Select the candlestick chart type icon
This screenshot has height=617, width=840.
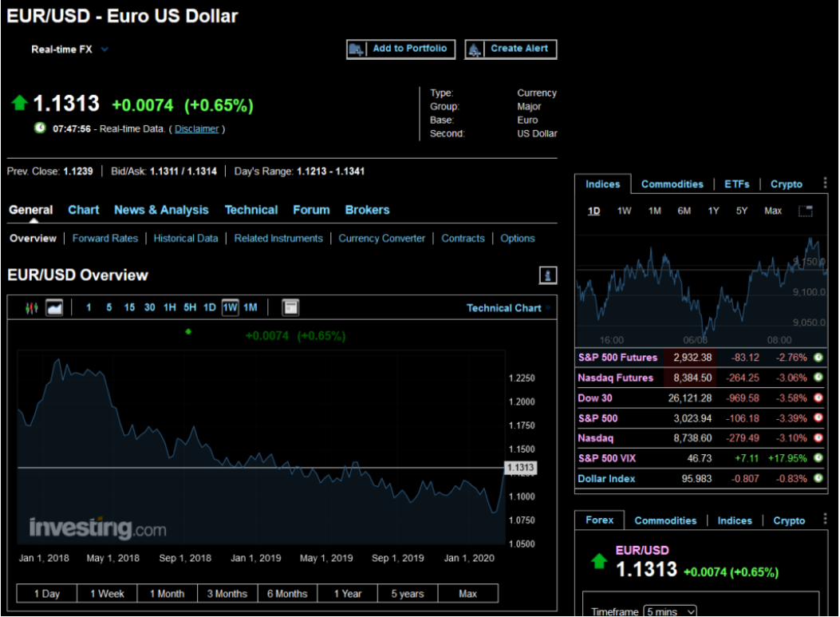32,307
